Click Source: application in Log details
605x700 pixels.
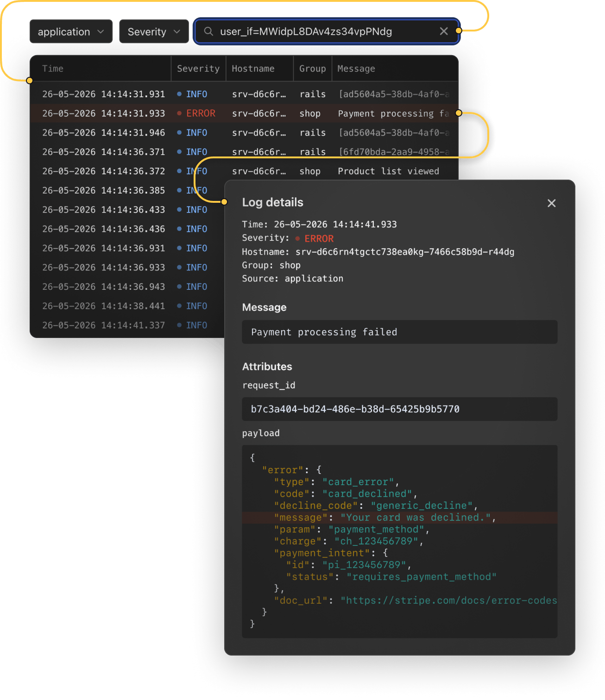[x=293, y=279]
